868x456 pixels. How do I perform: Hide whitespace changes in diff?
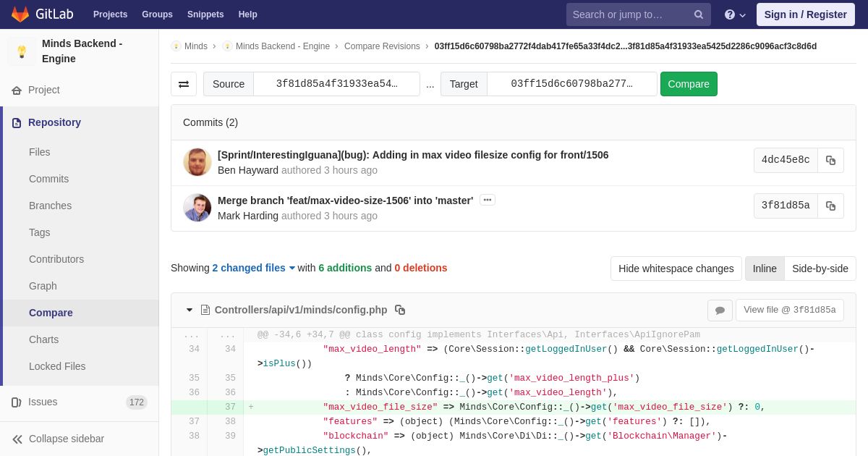coord(676,269)
